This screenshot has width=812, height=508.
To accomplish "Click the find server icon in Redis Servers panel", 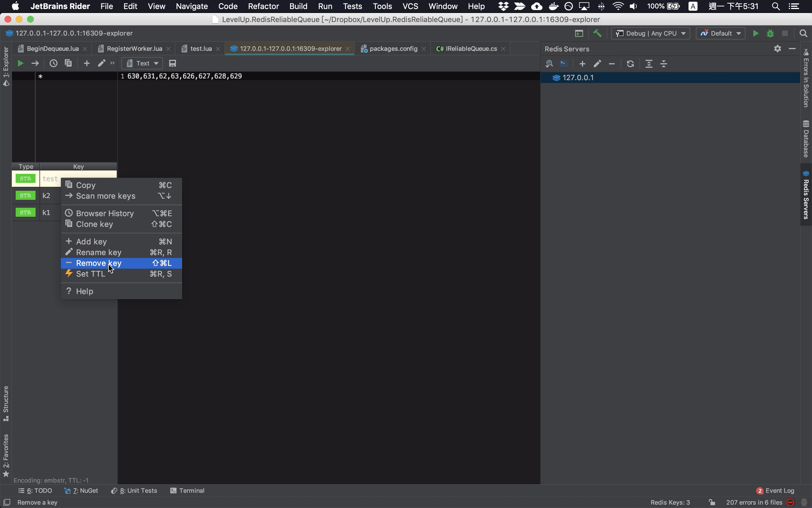I will [549, 63].
